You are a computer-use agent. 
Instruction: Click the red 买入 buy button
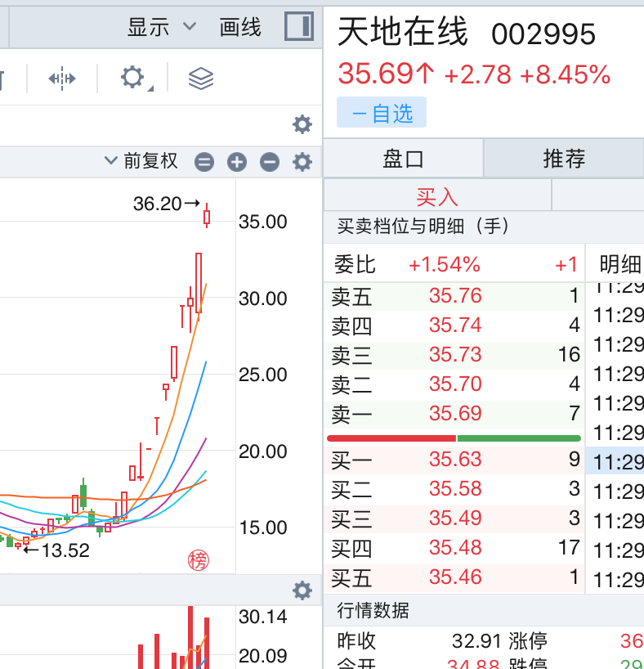(437, 196)
